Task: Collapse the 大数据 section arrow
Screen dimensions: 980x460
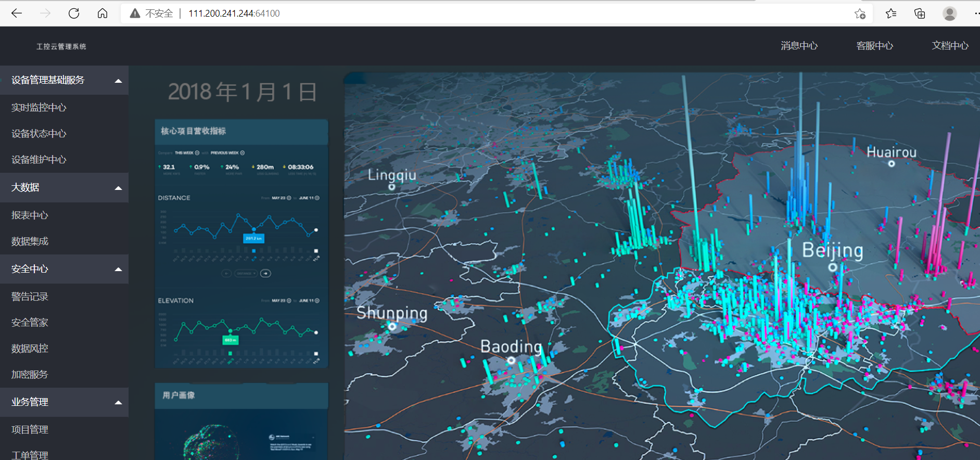Action: click(118, 188)
